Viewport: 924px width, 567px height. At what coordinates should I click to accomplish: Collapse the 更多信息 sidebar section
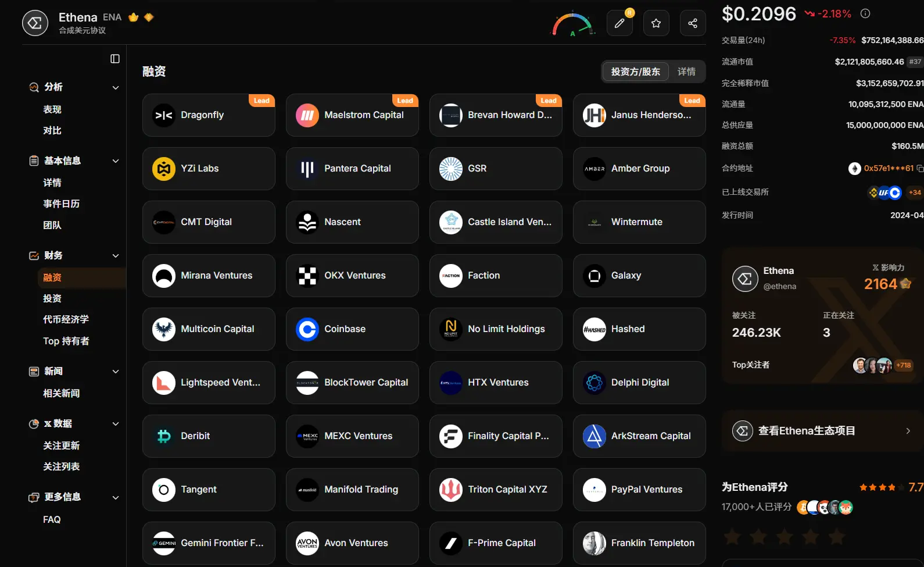pyautogui.click(x=116, y=497)
